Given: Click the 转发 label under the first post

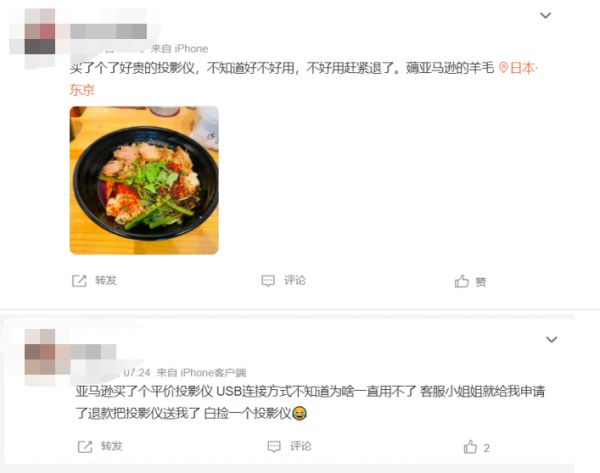Looking at the screenshot, I should coord(106,281).
